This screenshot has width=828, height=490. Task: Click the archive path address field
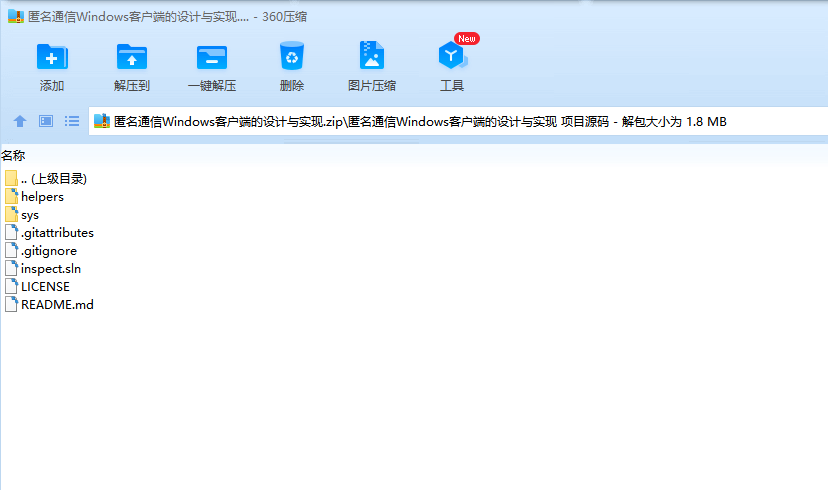pyautogui.click(x=458, y=121)
